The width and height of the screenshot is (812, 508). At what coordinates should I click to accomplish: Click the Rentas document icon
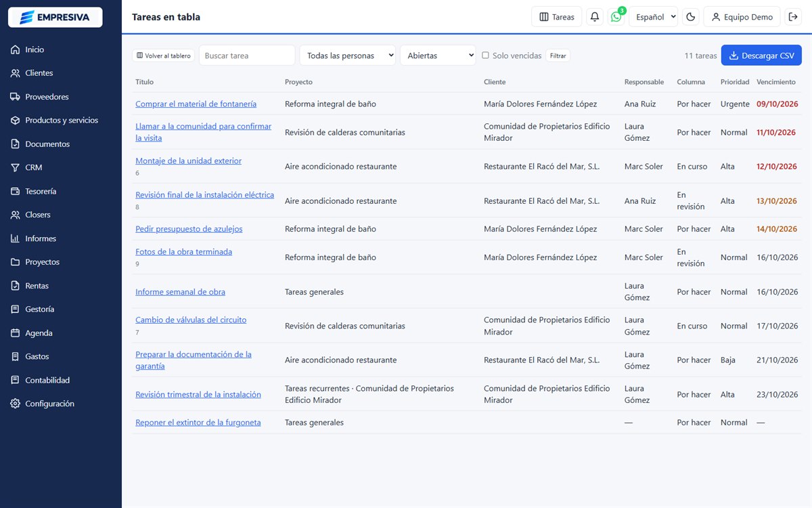(x=15, y=286)
